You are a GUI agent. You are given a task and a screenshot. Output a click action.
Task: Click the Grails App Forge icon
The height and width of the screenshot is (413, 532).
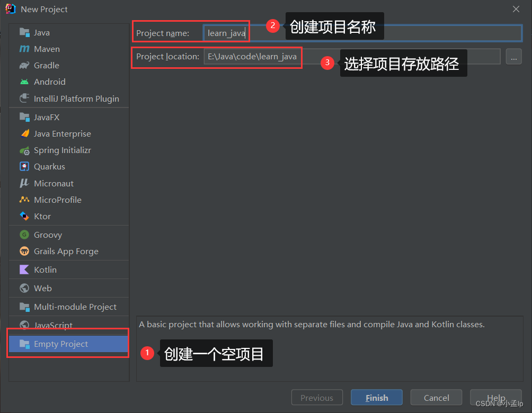tap(24, 252)
